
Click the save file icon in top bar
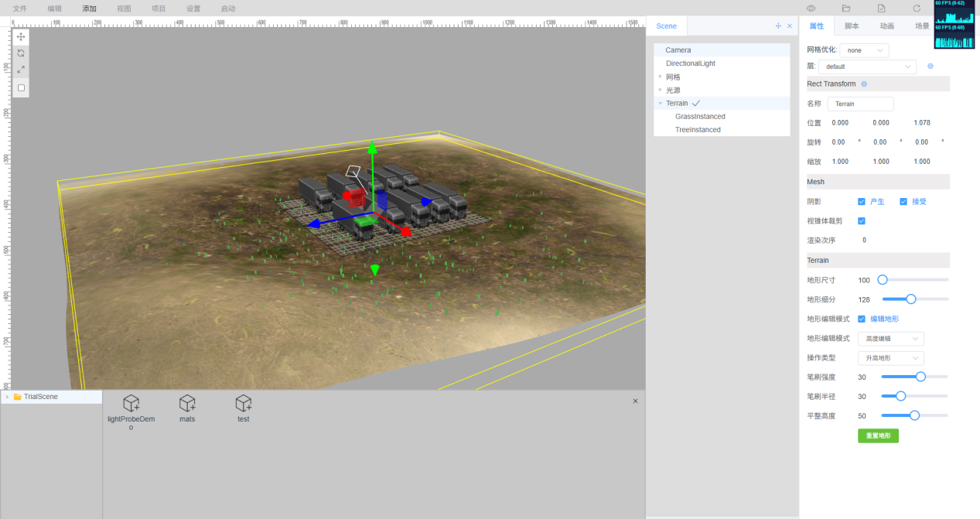(881, 9)
